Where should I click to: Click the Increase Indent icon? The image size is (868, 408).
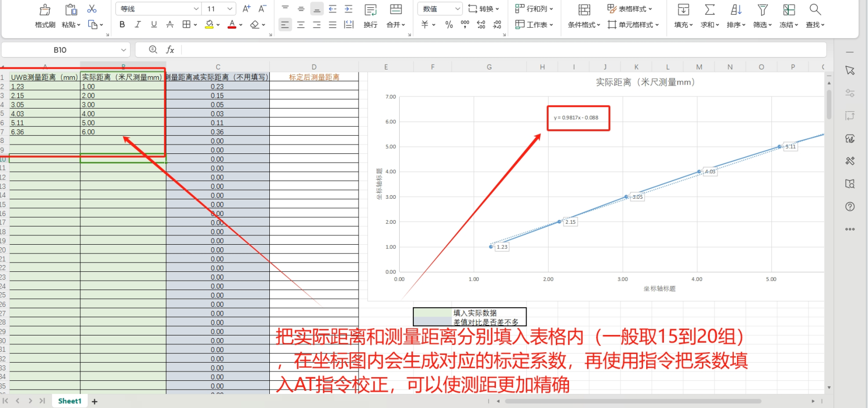point(349,9)
